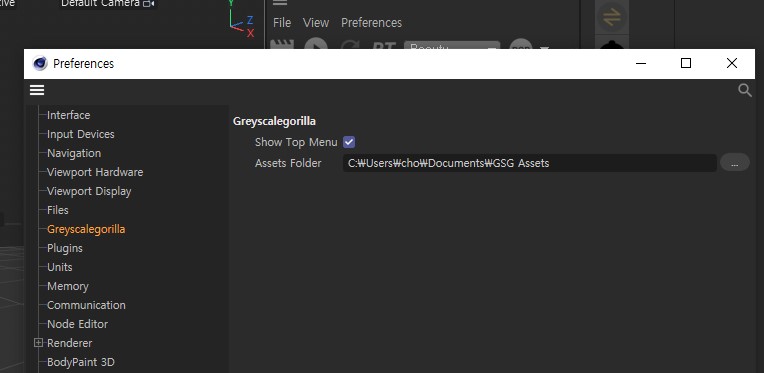Open the Beauty pass dropdown
Viewport: 764px width, 373px height.
point(452,45)
